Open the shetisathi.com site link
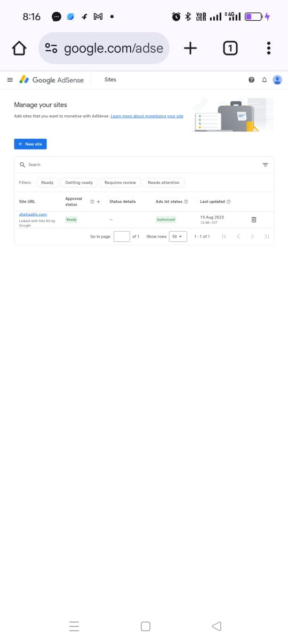This screenshot has width=288, height=644. click(x=33, y=214)
